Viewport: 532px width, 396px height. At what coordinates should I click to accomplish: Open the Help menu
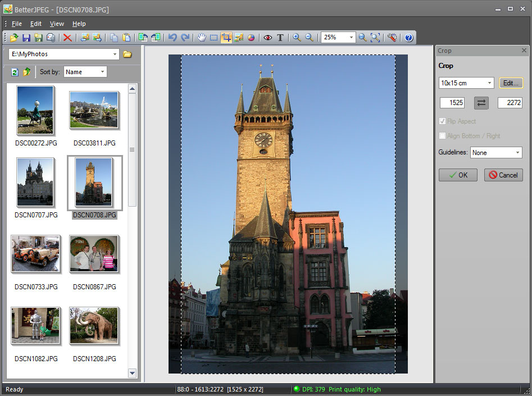point(79,24)
